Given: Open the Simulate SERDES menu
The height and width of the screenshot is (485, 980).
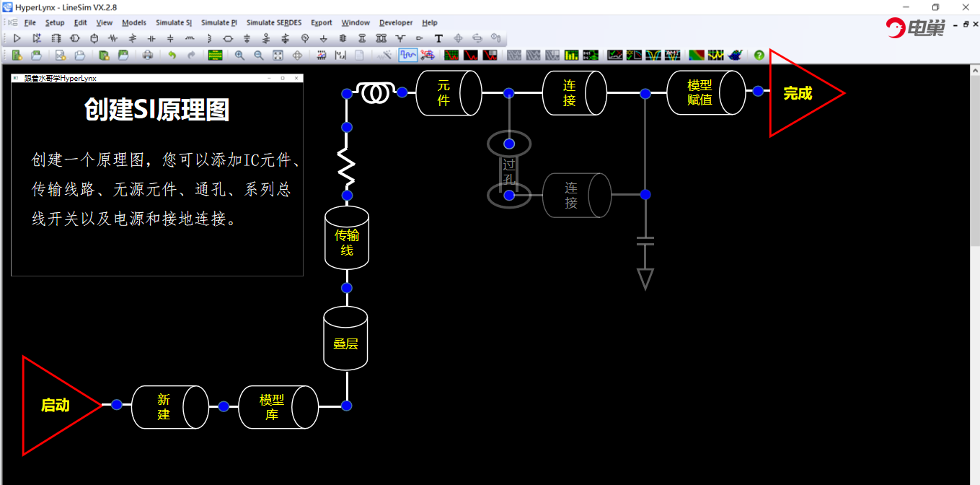Looking at the screenshot, I should pos(275,23).
